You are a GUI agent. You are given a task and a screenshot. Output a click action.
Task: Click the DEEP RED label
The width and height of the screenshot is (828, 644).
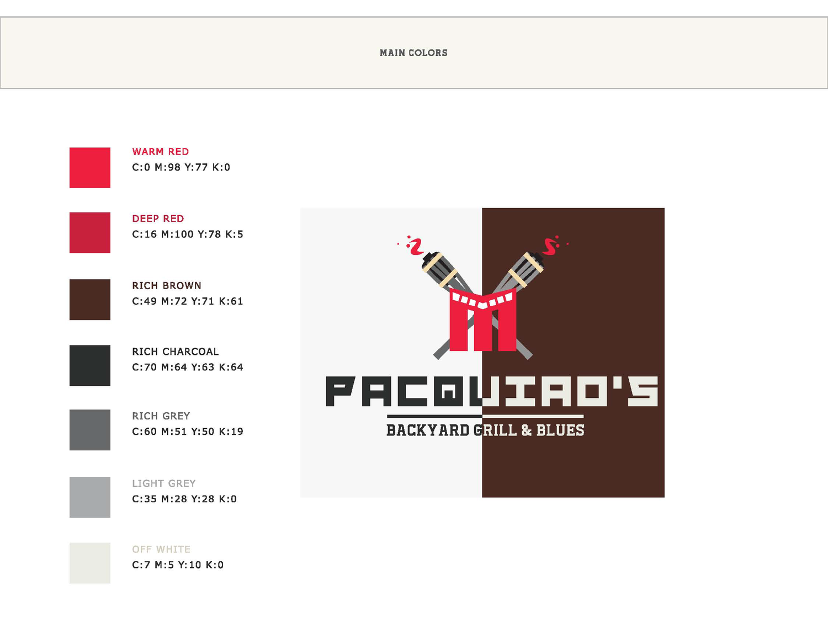[x=158, y=219]
